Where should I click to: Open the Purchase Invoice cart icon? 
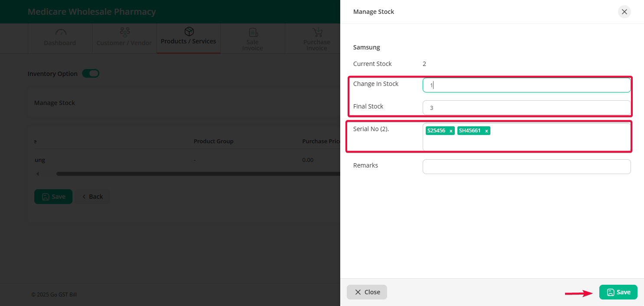tap(317, 32)
